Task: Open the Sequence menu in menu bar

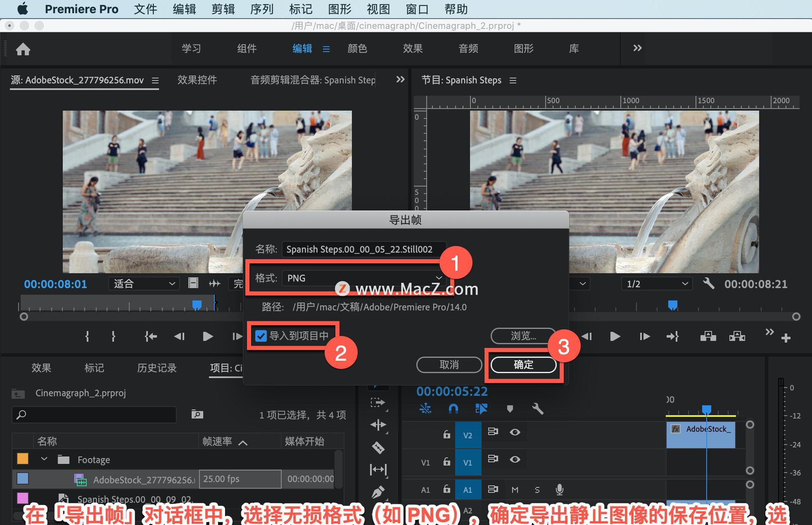Action: click(x=262, y=9)
